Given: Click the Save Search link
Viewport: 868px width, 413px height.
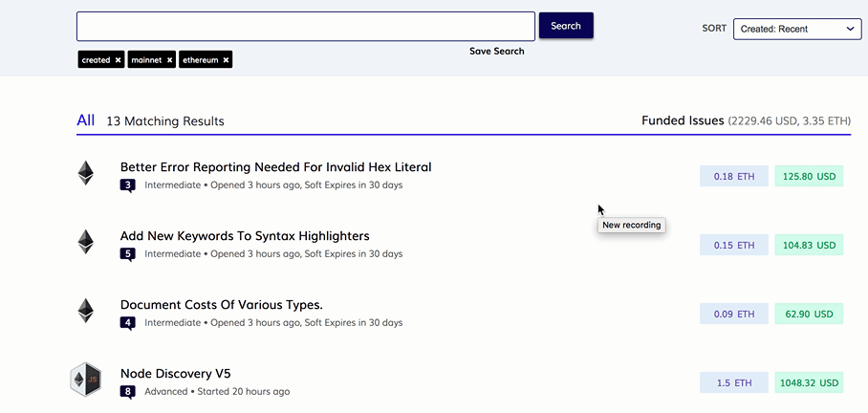Looking at the screenshot, I should point(496,52).
